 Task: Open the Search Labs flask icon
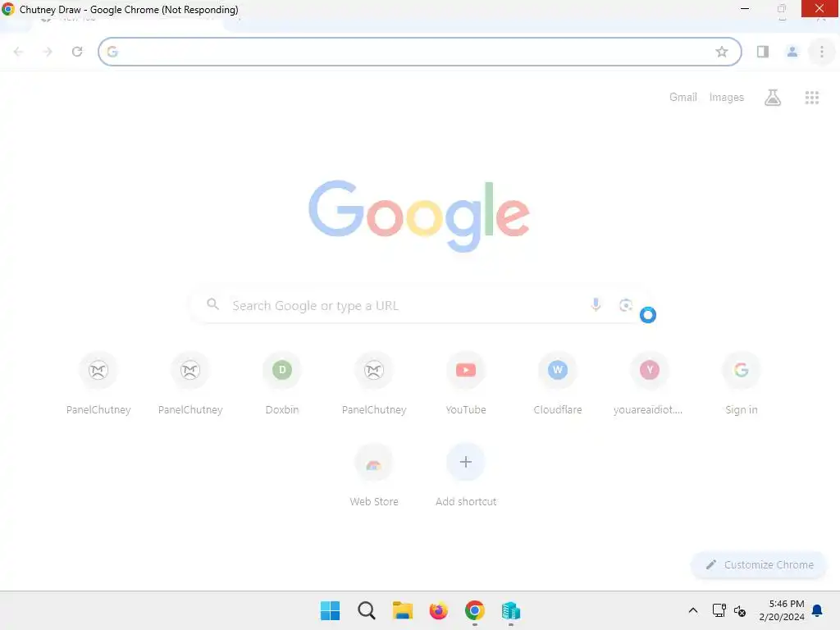pyautogui.click(x=773, y=97)
